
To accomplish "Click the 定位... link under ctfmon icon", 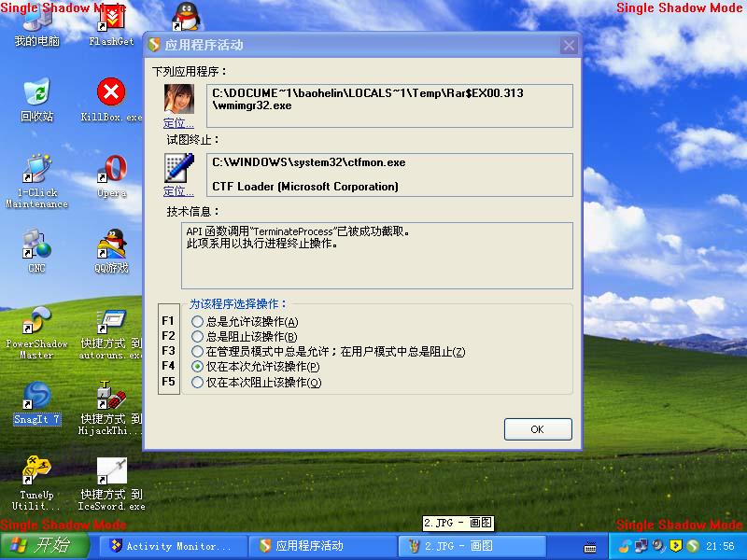I will point(178,191).
